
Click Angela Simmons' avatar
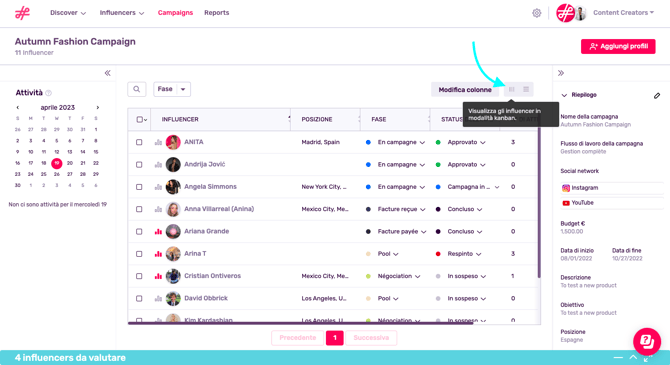(173, 187)
